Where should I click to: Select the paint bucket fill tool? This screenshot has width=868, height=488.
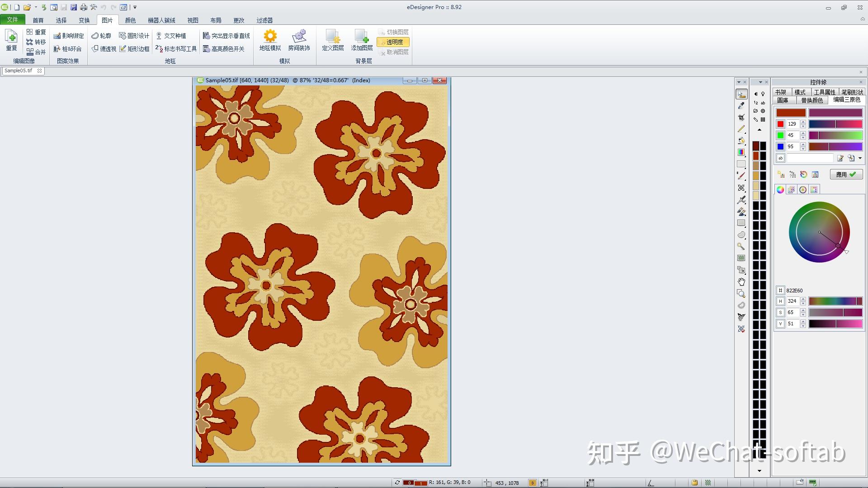pyautogui.click(x=741, y=141)
